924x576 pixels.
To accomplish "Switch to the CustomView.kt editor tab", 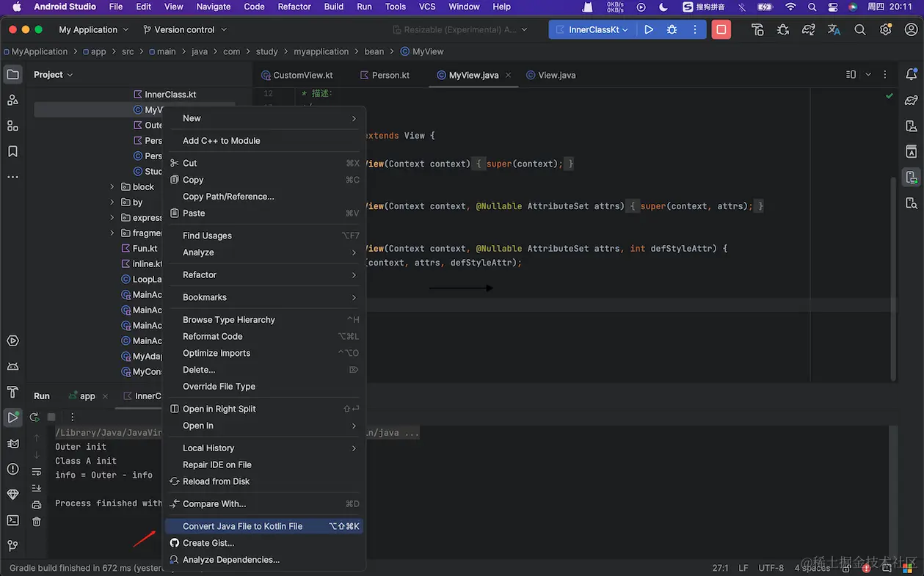I will tap(297, 75).
